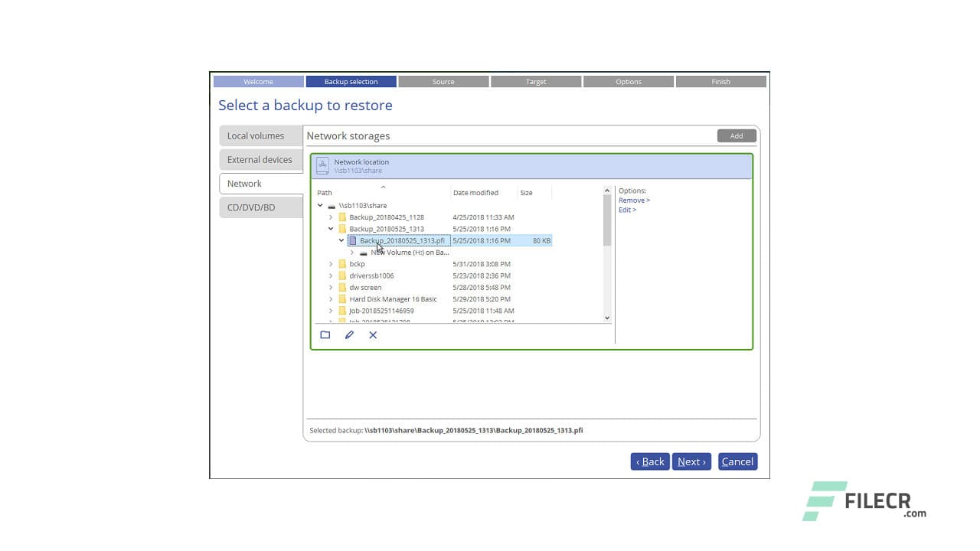Select the Source step in the wizard header
This screenshot has height=551, width=980.
click(x=443, y=81)
